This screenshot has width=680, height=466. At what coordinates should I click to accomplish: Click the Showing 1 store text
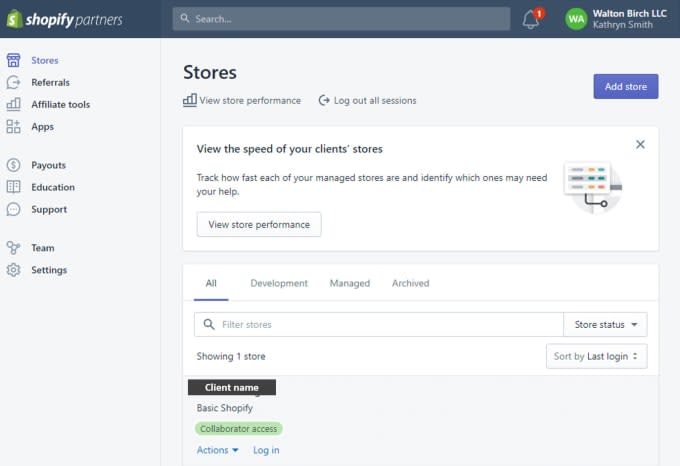pyautogui.click(x=231, y=356)
